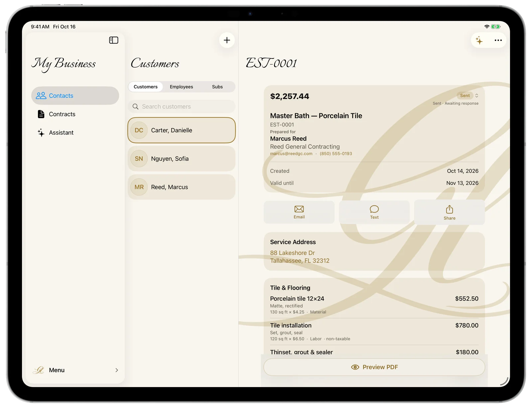Open Contracts in the sidebar
The height and width of the screenshot is (408, 532).
pyautogui.click(x=75, y=114)
